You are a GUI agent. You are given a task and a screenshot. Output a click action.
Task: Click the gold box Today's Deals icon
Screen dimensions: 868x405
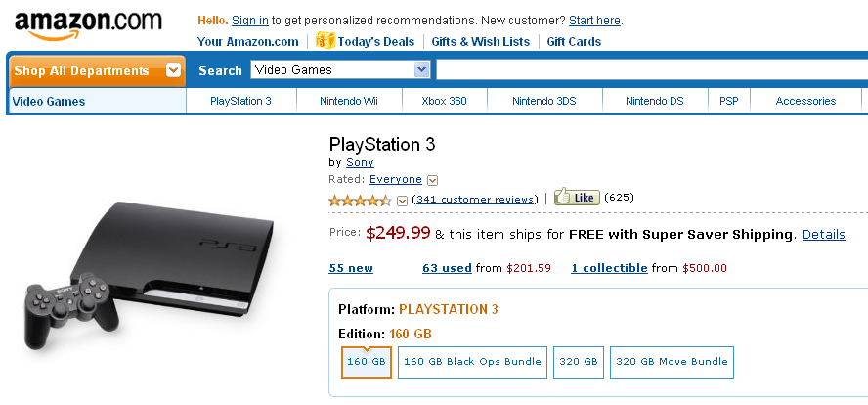[x=325, y=40]
